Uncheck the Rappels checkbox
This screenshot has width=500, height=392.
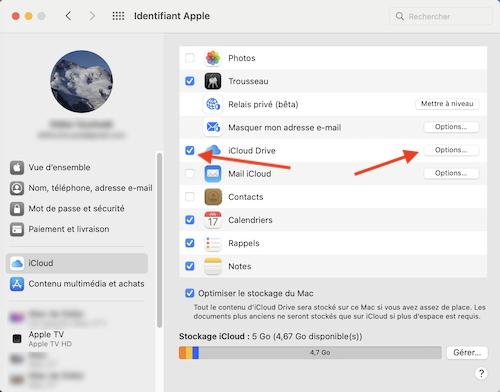click(190, 243)
